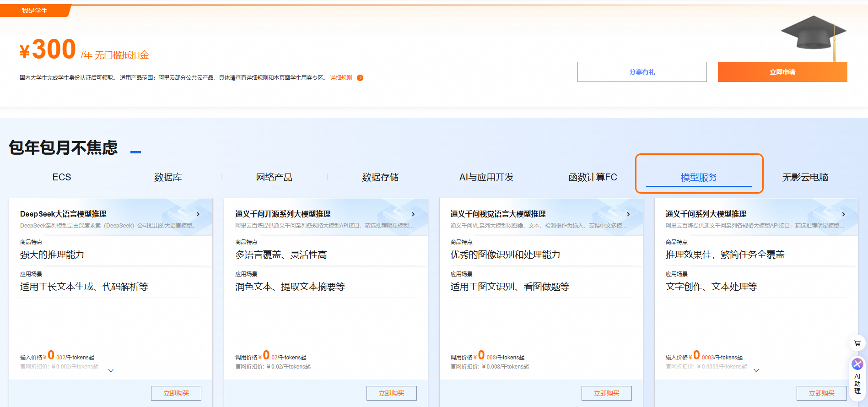The height and width of the screenshot is (407, 868).
Task: Open the 无影云电脑 tab
Action: (x=805, y=177)
